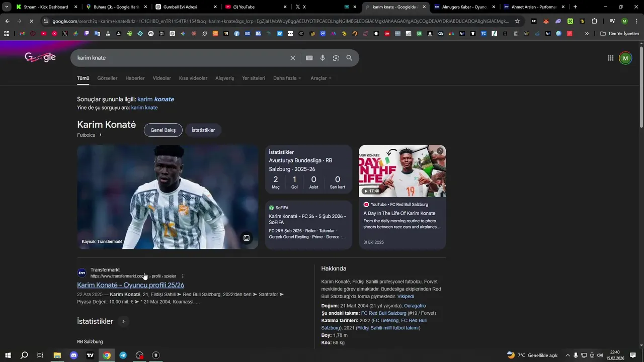Open Apps grid in bookmarks bar

pos(7,33)
